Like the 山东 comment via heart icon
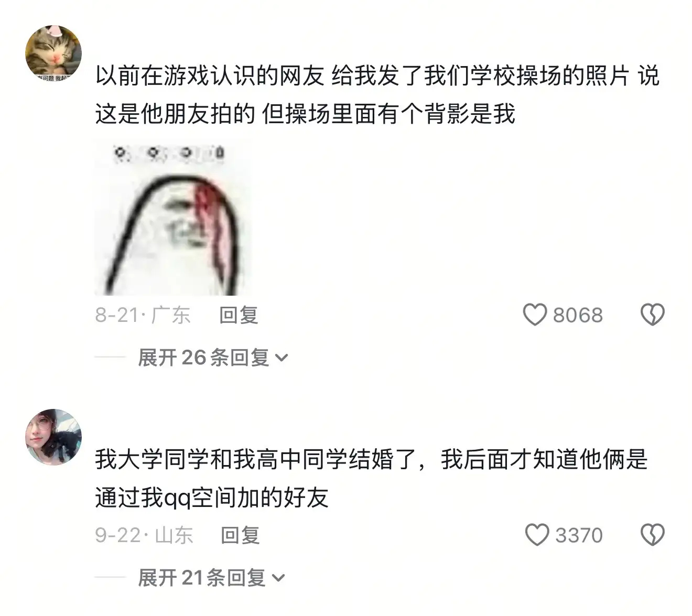 (x=537, y=535)
